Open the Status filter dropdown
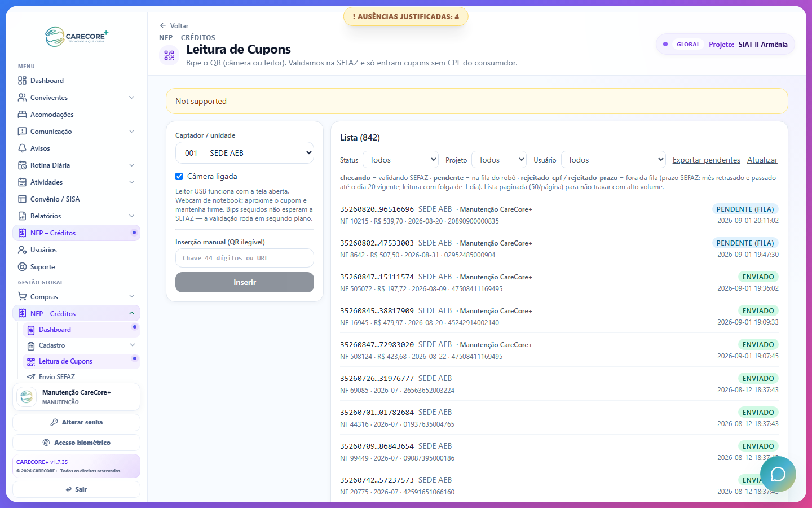Viewport: 812px width, 508px height. 401,160
